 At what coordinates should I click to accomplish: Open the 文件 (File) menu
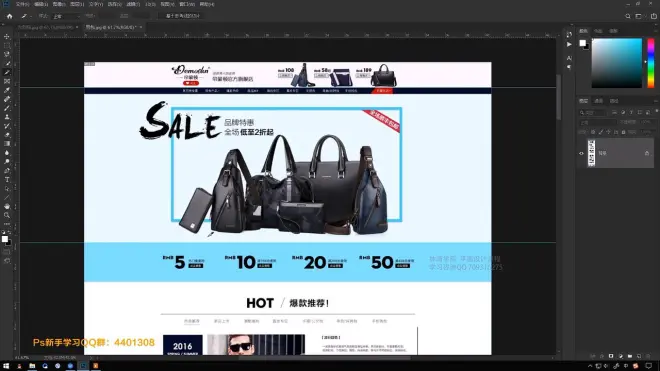pos(22,4)
